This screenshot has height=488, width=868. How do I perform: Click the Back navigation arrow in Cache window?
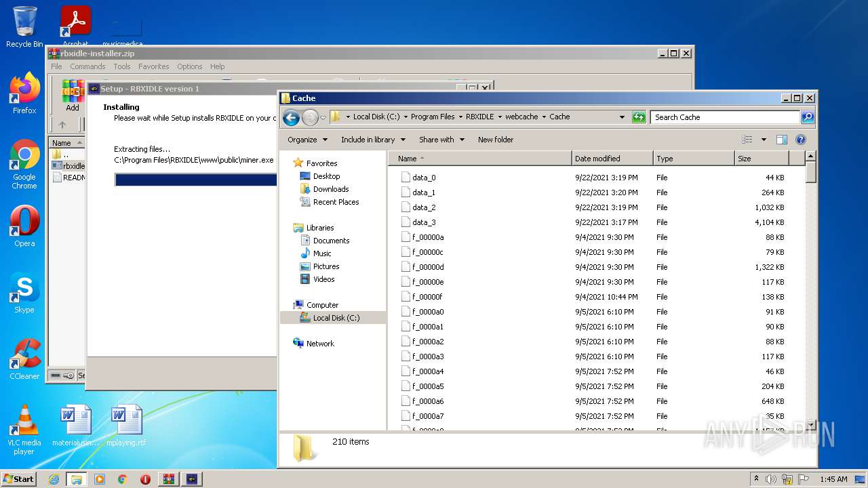coord(291,117)
